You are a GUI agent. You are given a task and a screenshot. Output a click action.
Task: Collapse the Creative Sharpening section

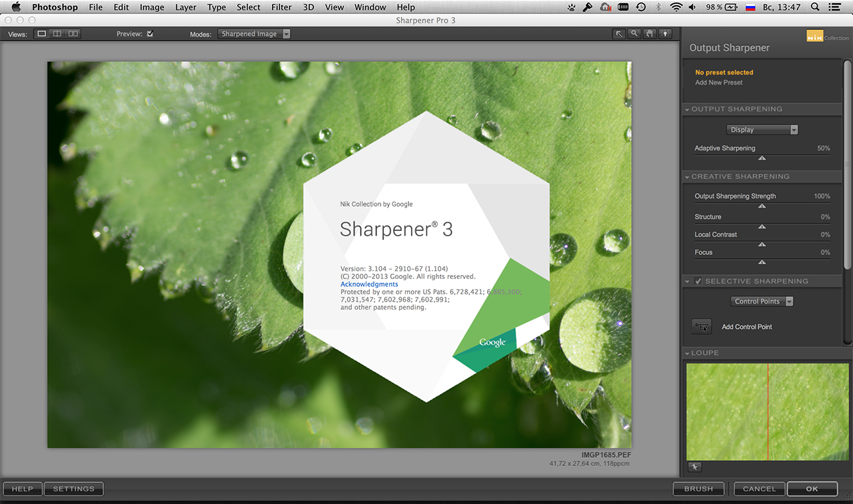point(687,176)
